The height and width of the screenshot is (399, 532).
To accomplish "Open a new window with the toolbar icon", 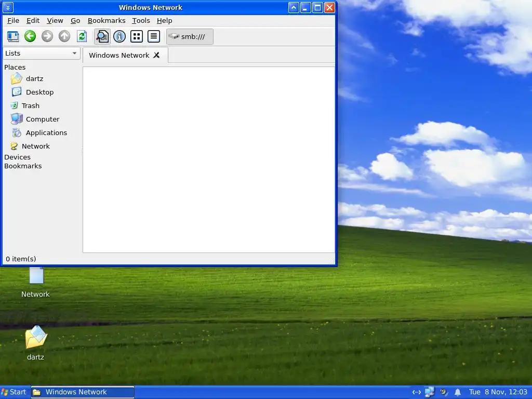I will (x=13, y=36).
